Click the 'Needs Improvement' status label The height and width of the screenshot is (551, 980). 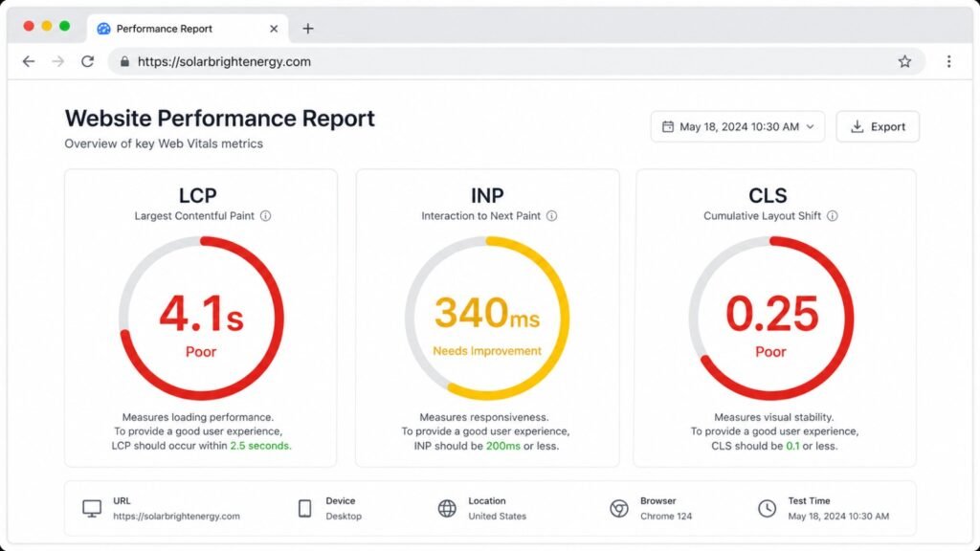pyautogui.click(x=487, y=351)
